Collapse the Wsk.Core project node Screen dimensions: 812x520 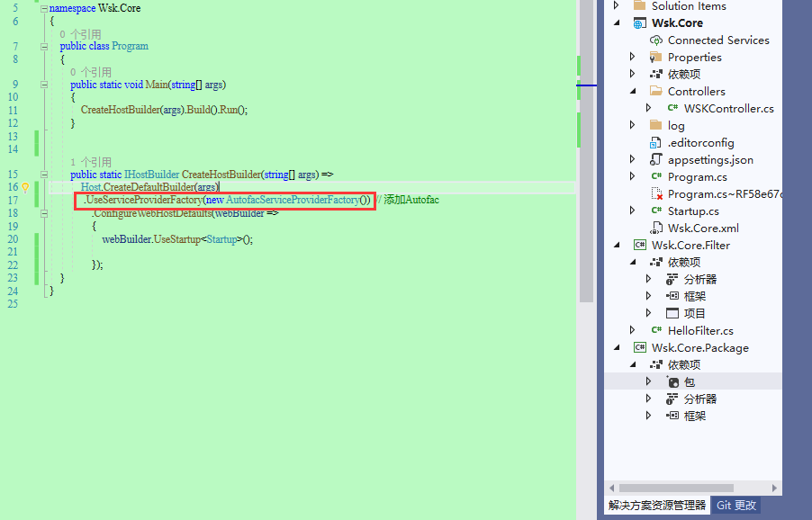click(x=617, y=23)
